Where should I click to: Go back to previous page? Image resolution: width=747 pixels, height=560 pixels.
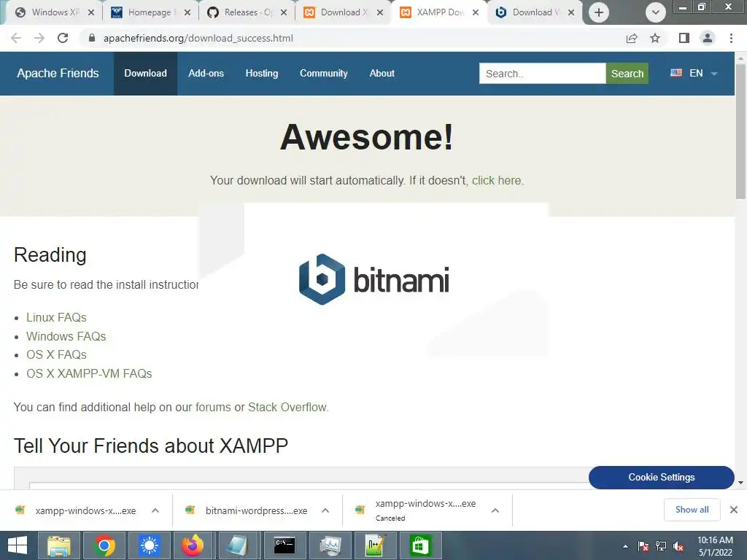(x=16, y=38)
